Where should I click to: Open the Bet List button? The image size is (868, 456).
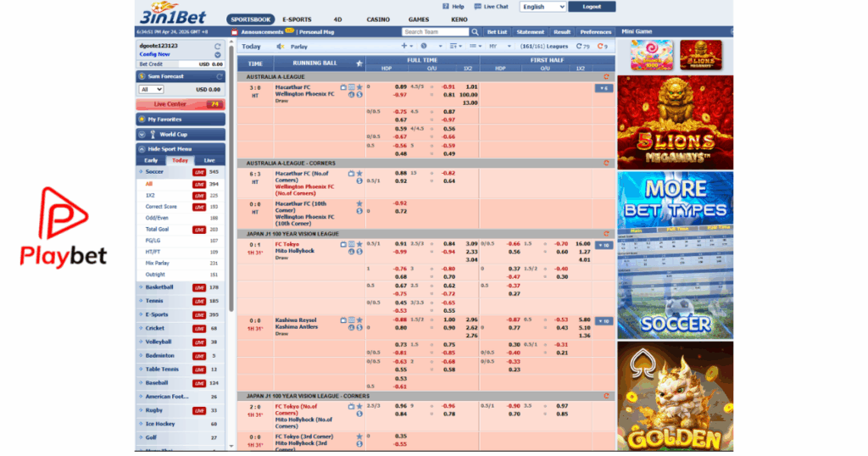(497, 32)
